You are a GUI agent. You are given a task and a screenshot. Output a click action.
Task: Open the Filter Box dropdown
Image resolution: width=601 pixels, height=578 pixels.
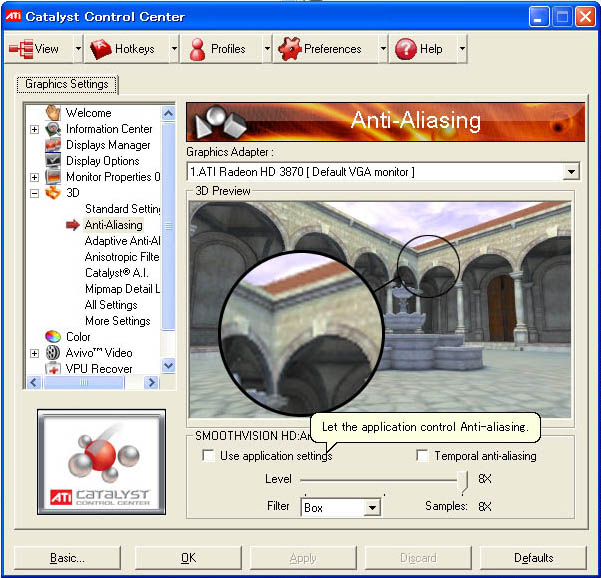click(x=372, y=508)
